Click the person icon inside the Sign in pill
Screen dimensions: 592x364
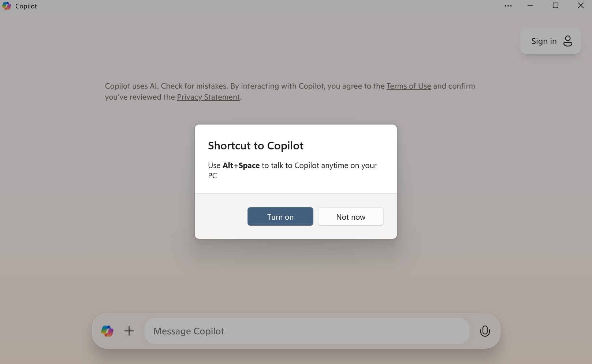(568, 41)
